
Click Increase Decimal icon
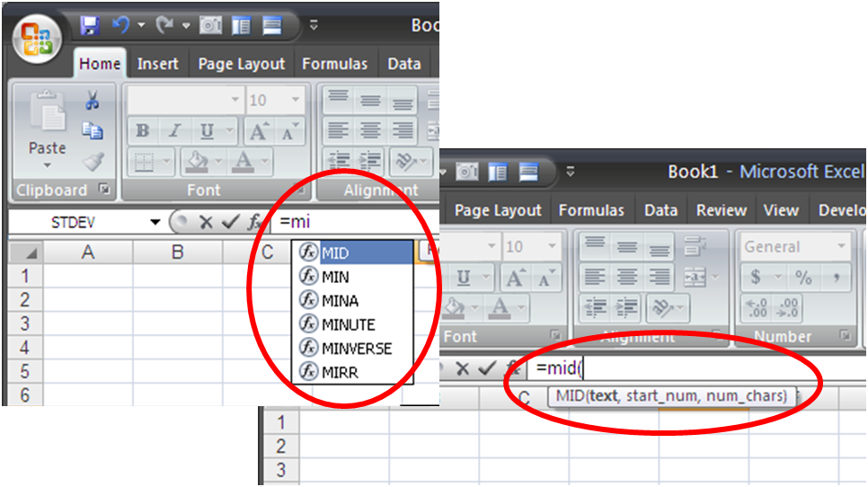point(757,307)
